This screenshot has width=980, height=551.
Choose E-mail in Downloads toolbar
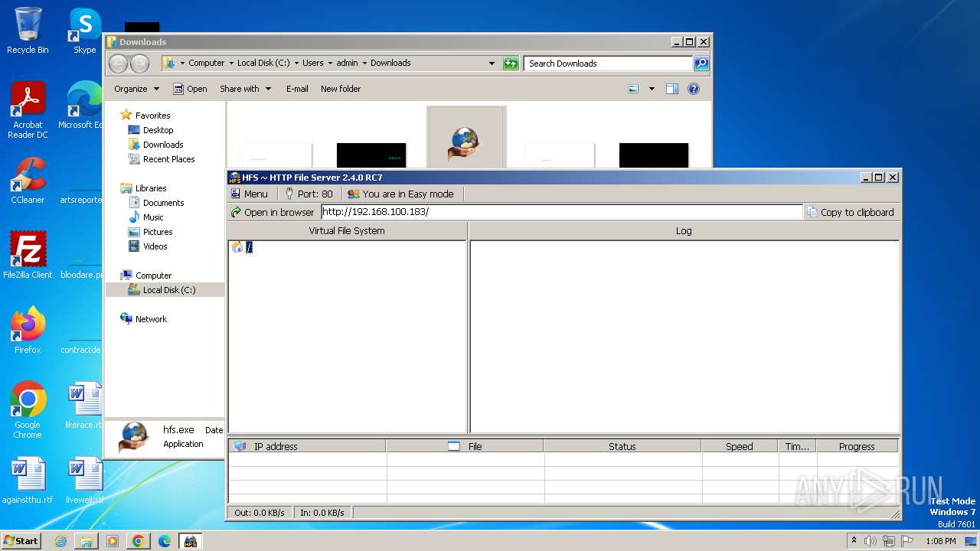[x=297, y=89]
